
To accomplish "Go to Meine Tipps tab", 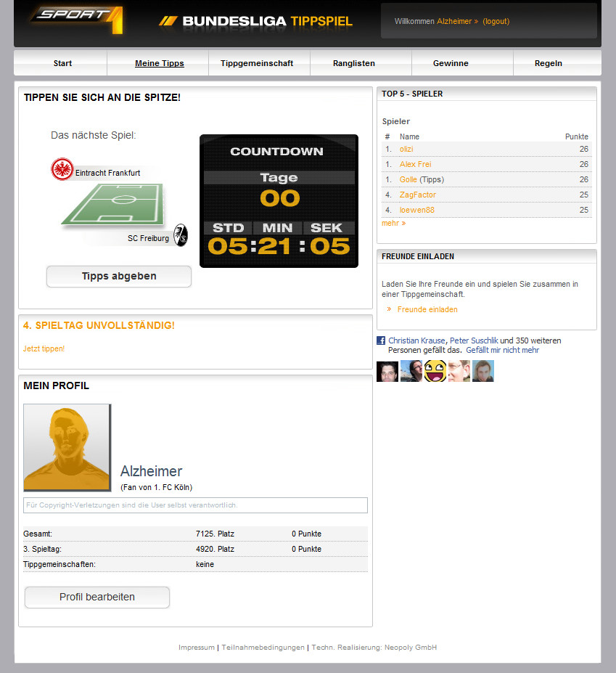I will (x=160, y=63).
